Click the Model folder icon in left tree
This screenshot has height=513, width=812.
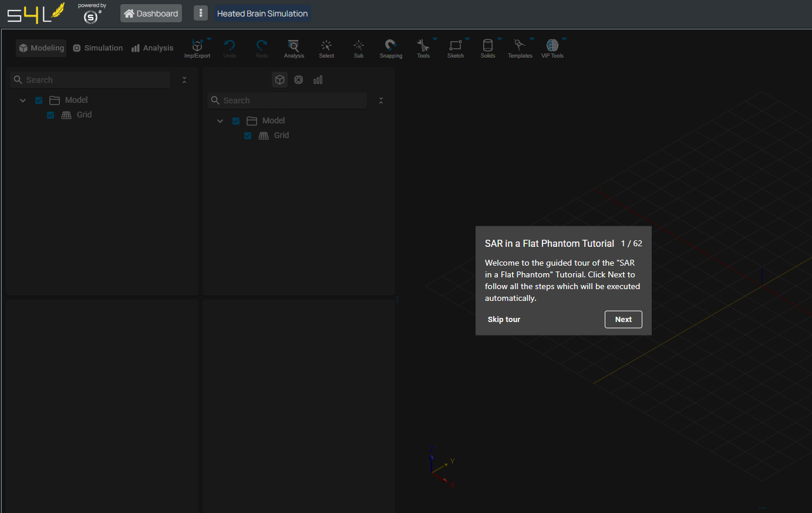[x=55, y=100]
